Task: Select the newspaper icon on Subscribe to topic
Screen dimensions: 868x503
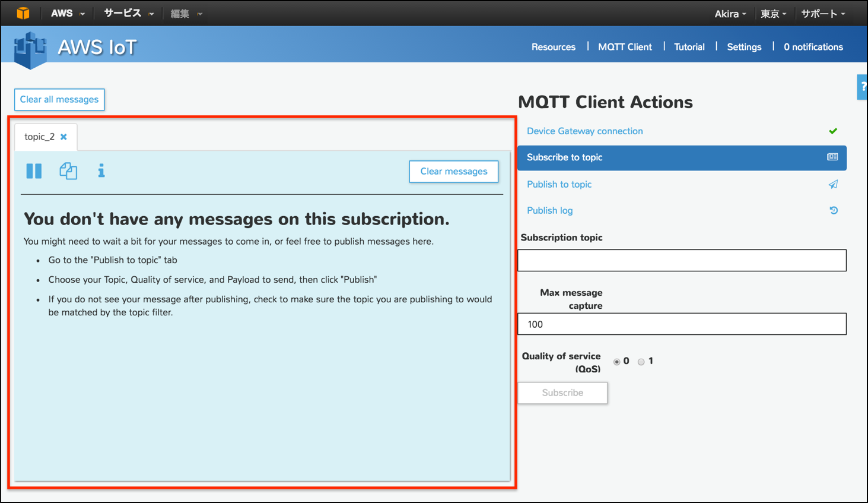Action: [833, 158]
